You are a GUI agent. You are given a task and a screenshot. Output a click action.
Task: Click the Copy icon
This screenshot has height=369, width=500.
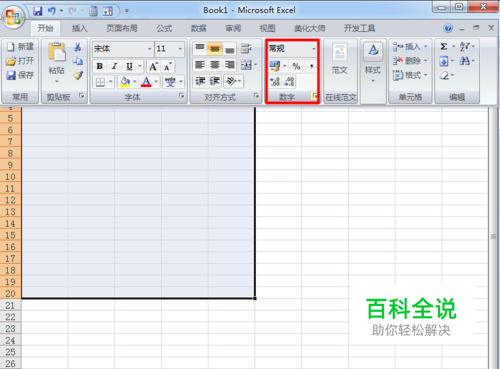pyautogui.click(x=78, y=61)
